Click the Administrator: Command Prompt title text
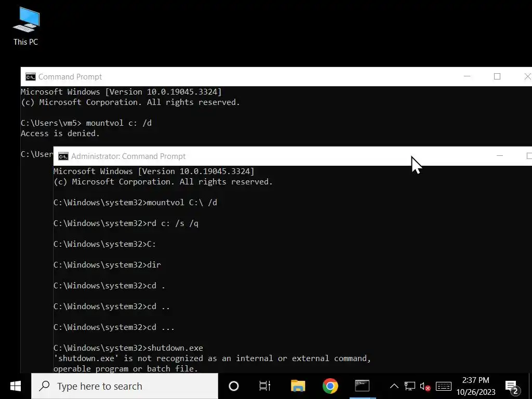532x399 pixels. (x=128, y=156)
